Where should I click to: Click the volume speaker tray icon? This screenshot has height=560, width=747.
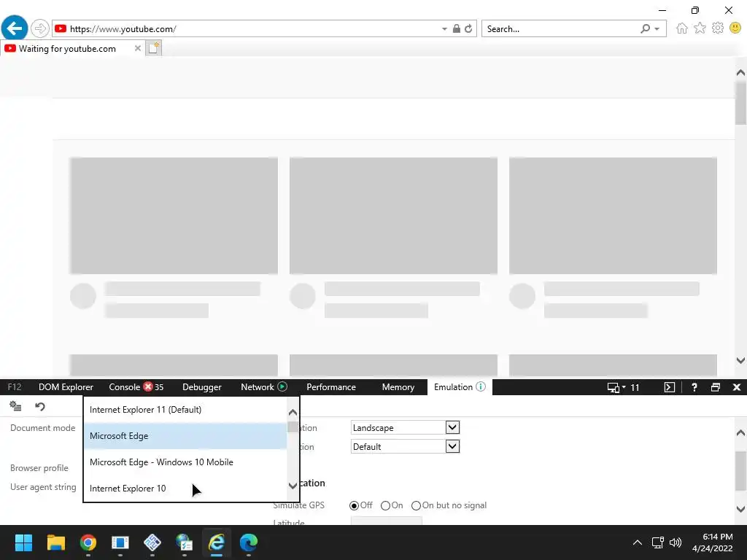[x=675, y=542]
